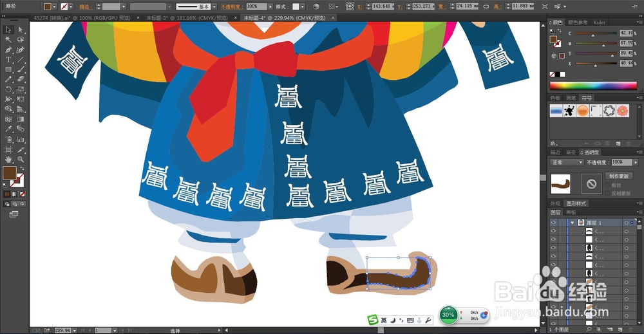Swap fill and stroke arrows in toolbox

(x=22, y=168)
